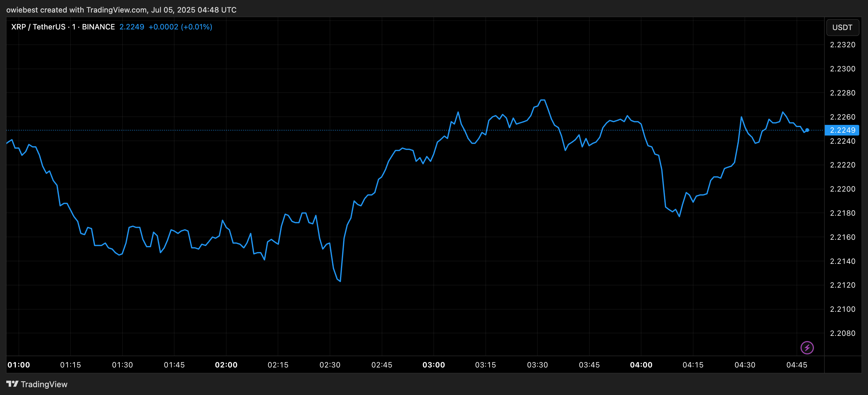Click the 2.2240 price scale label
This screenshot has height=395, width=868.
[x=842, y=141]
